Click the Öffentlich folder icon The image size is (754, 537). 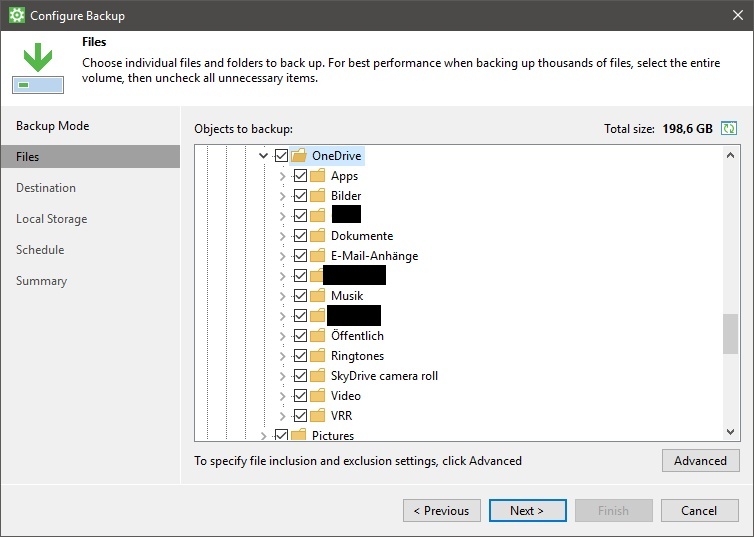point(317,336)
